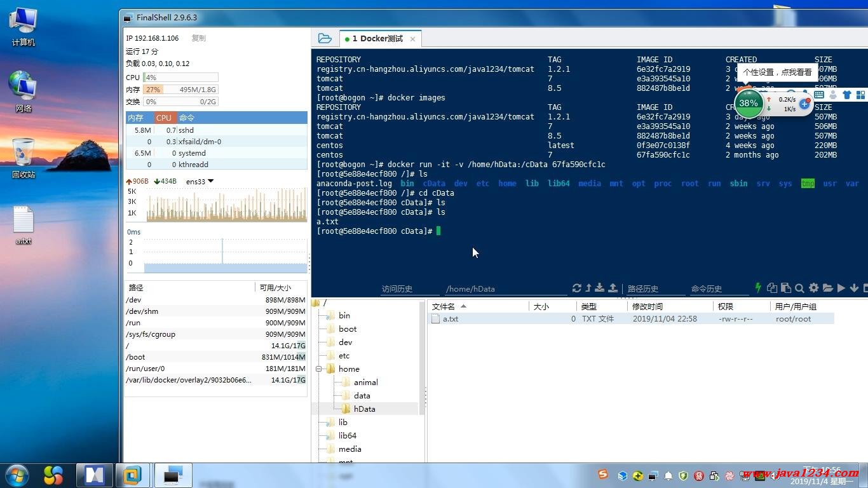
Task: Click the four-squares toolbox icon
Action: click(860, 95)
